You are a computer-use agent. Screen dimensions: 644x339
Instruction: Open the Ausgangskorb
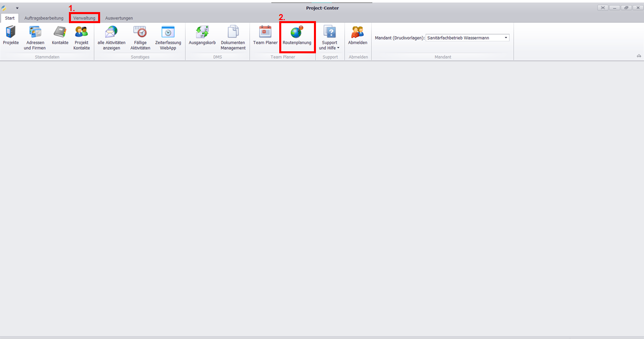pyautogui.click(x=202, y=37)
